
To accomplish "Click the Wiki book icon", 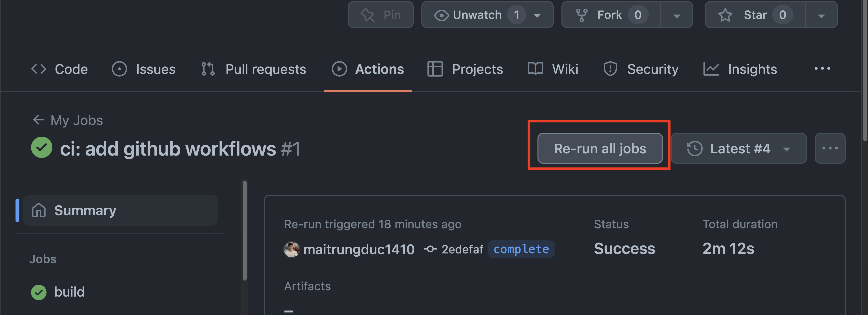I will pyautogui.click(x=536, y=69).
